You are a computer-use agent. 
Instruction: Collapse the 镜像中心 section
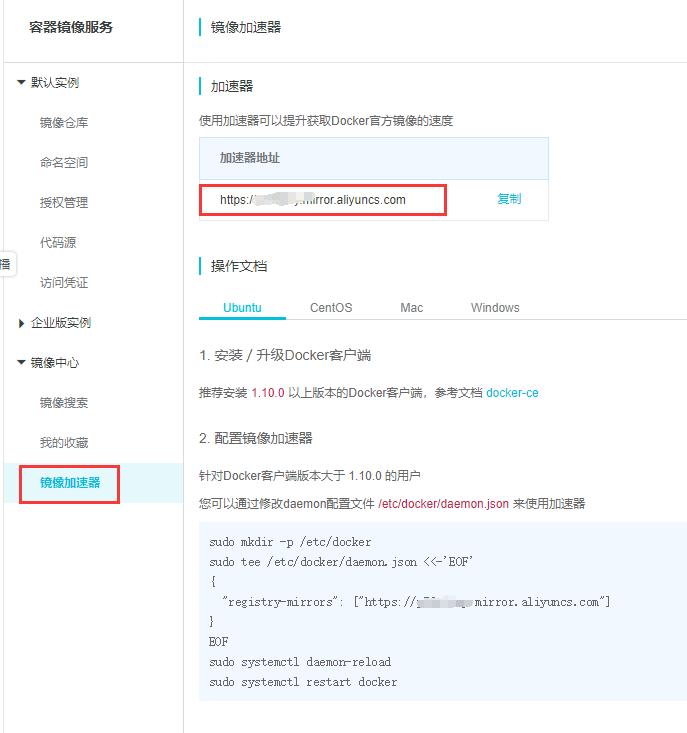point(22,363)
